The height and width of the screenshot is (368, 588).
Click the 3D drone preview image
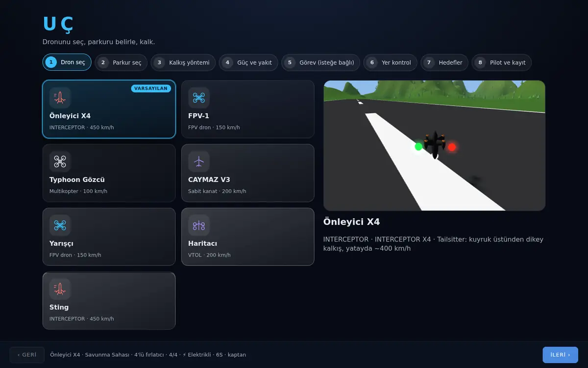click(x=434, y=146)
